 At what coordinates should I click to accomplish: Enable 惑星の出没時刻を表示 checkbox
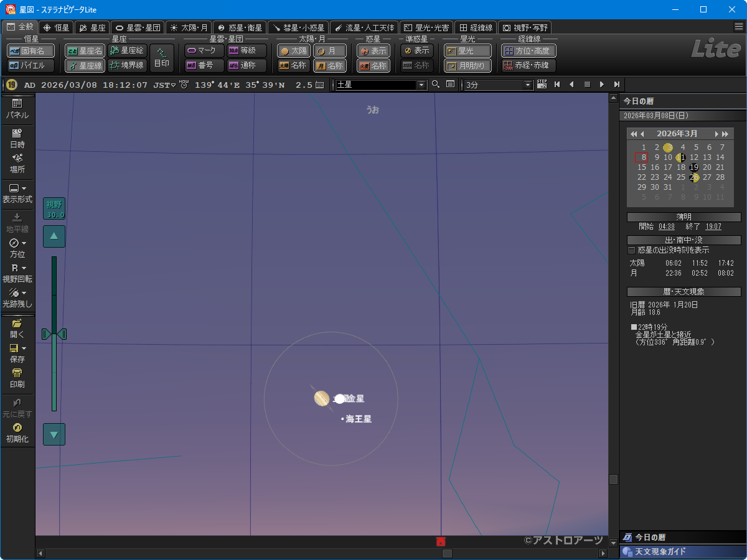pos(632,250)
